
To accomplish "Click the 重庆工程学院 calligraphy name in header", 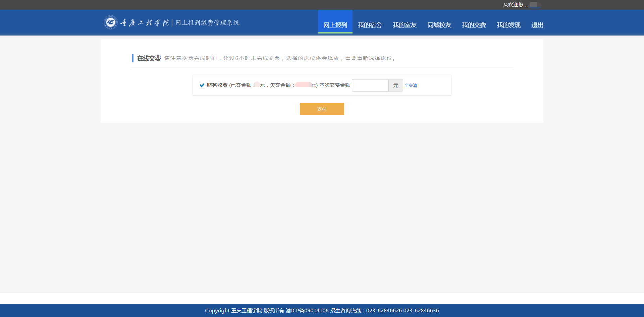I will pos(145,23).
